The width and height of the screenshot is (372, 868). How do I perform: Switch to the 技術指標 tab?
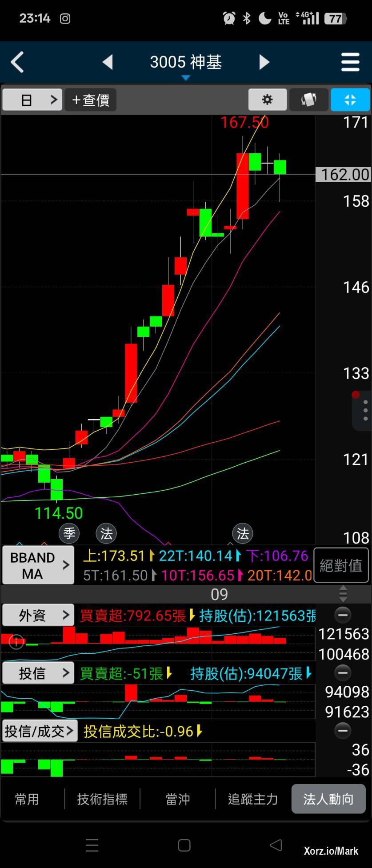(x=102, y=799)
